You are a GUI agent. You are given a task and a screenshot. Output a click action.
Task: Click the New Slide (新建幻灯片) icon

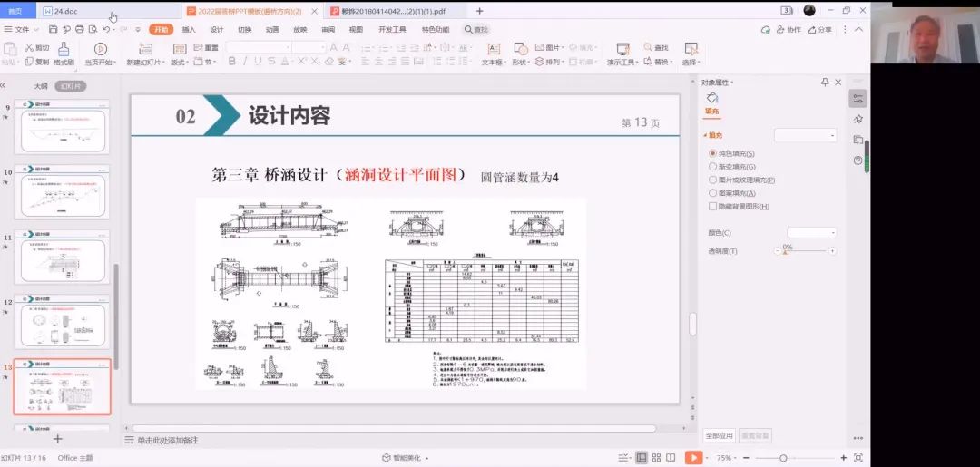[x=145, y=49]
